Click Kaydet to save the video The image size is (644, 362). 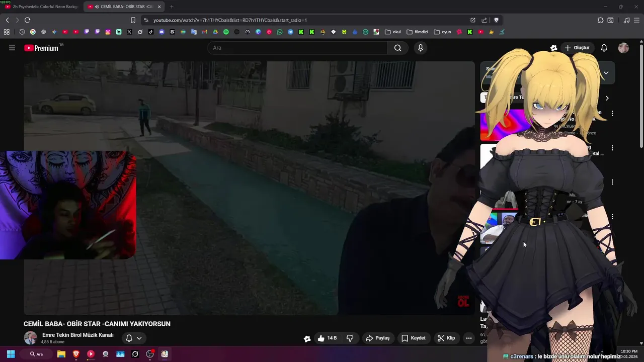click(x=413, y=338)
